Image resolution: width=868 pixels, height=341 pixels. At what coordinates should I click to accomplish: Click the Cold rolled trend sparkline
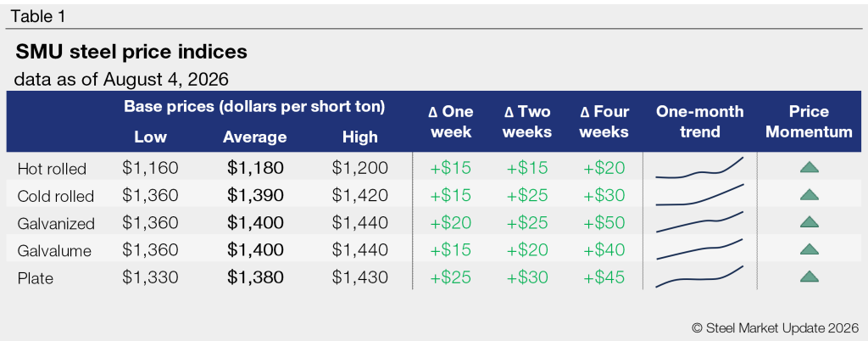tap(699, 195)
